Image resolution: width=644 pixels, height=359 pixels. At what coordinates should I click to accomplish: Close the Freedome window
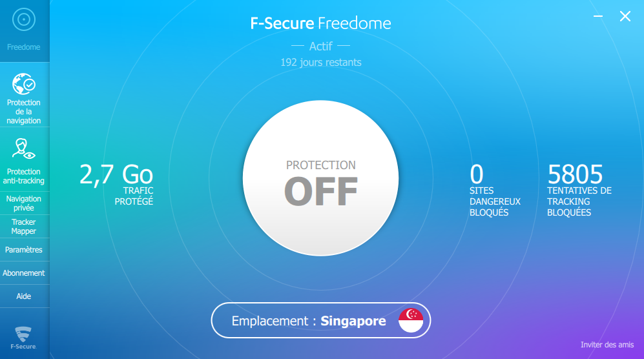point(625,16)
